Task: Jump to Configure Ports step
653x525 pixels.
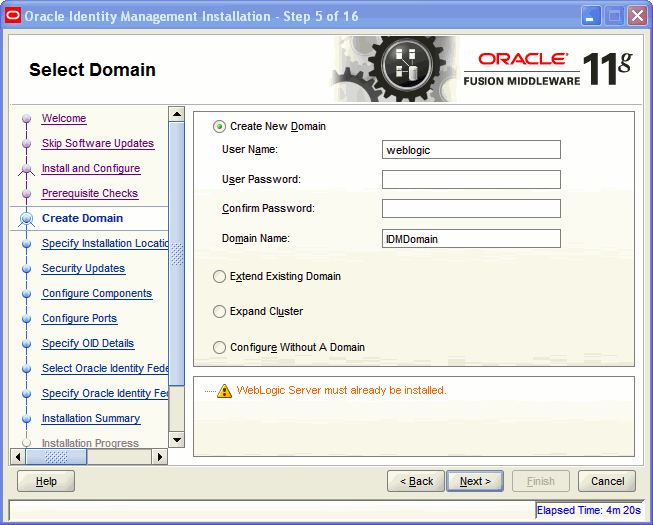Action: coord(79,318)
